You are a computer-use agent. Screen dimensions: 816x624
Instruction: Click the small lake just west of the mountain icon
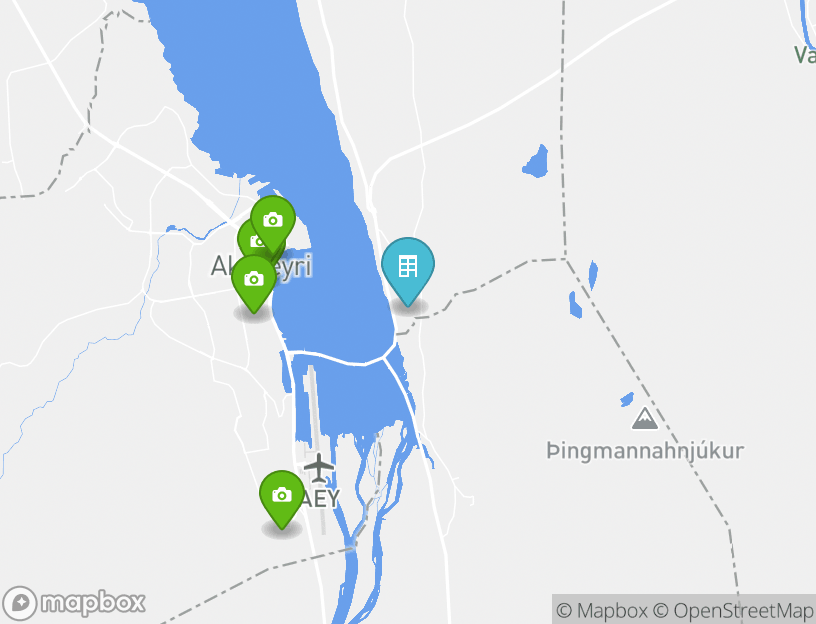pos(627,399)
